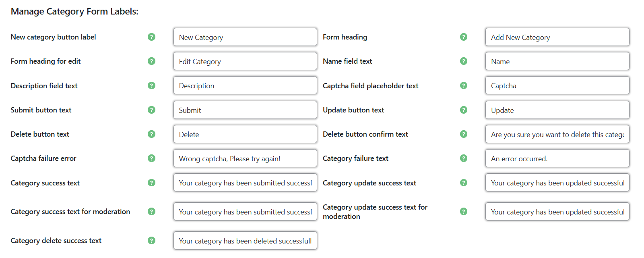
Task: Click inside the Edit Category text box
Action: (245, 61)
